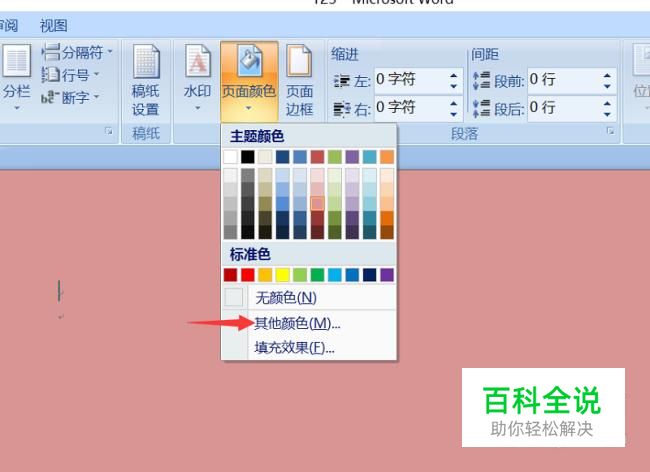Switch to the View (视图) tab
Screen dimensions: 650x472
pos(53,26)
